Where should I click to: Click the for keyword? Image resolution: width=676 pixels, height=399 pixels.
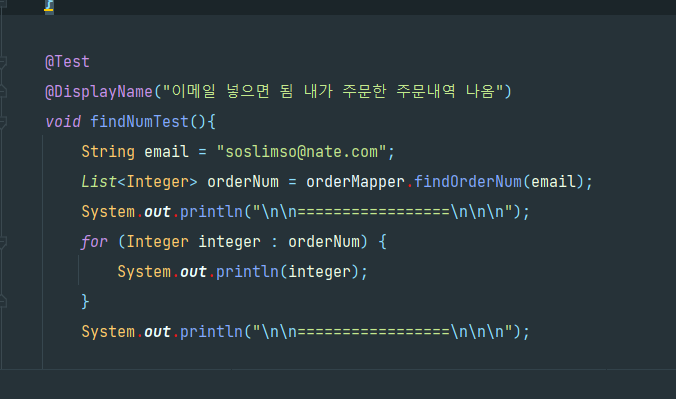point(94,242)
